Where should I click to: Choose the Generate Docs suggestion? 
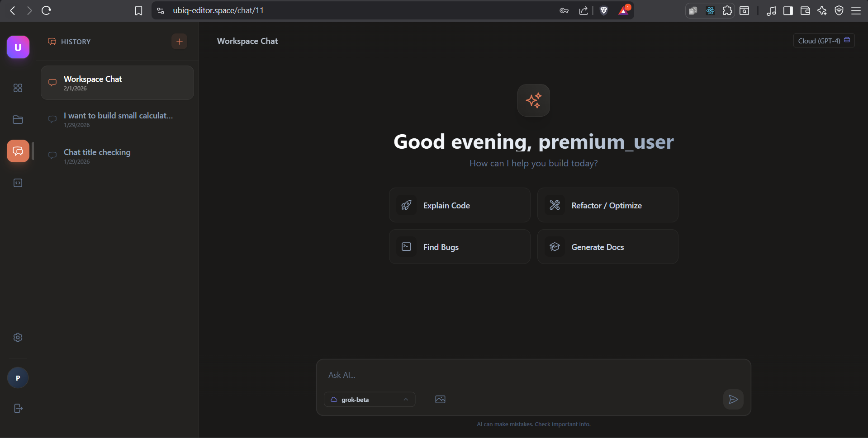coord(607,247)
